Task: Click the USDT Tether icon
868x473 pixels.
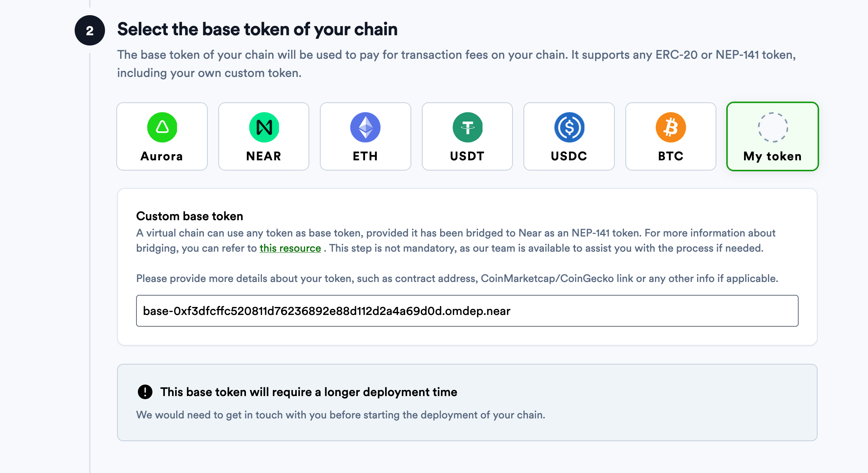Action: (467, 128)
